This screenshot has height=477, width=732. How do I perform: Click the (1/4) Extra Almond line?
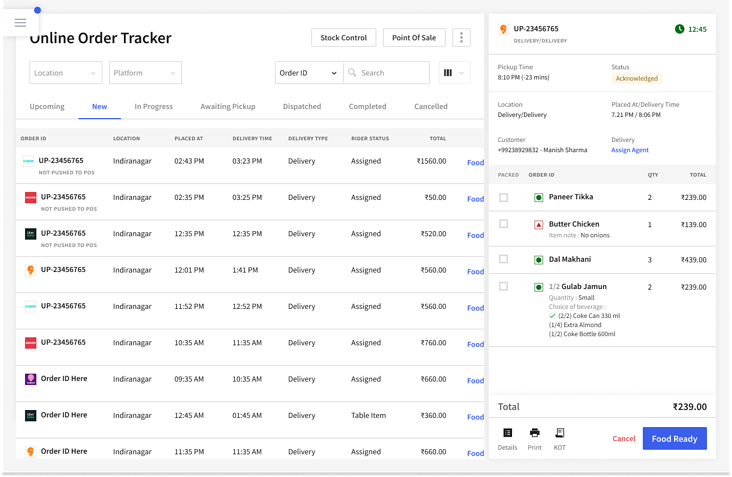[x=575, y=325]
